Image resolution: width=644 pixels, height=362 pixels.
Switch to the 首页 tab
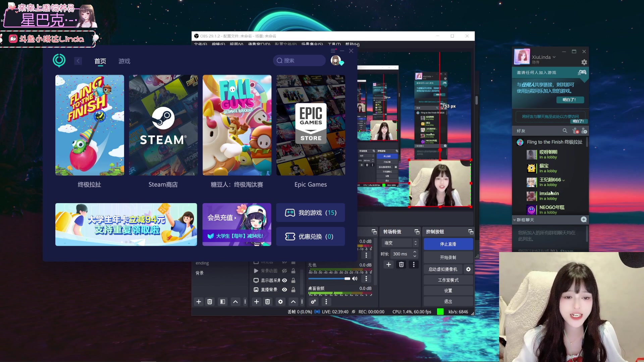point(100,61)
